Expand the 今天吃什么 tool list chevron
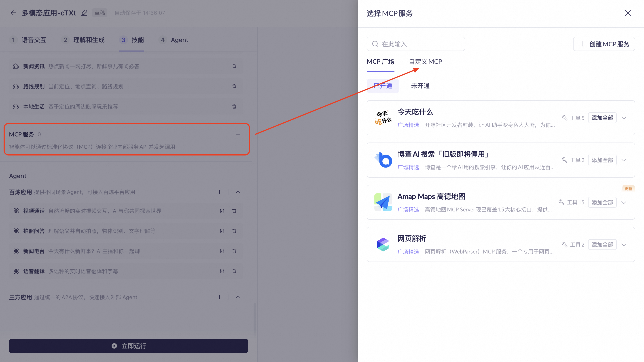 pyautogui.click(x=624, y=118)
